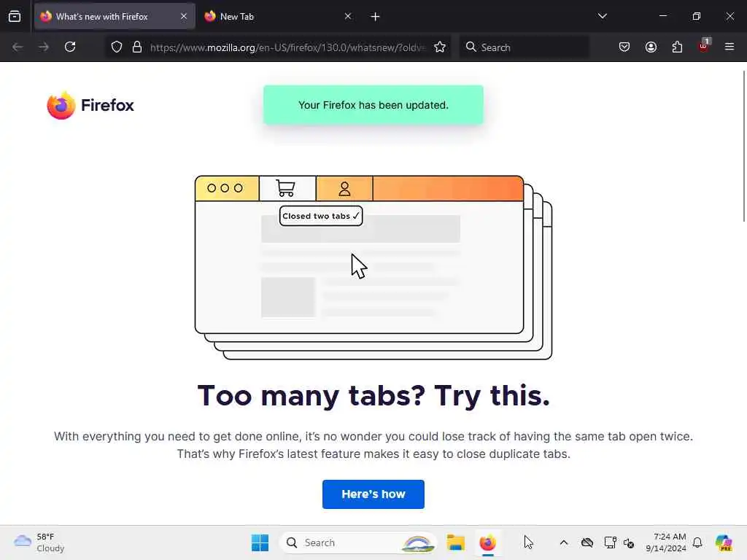747x560 pixels.
Task: Open Firefox account menu
Action: (651, 47)
